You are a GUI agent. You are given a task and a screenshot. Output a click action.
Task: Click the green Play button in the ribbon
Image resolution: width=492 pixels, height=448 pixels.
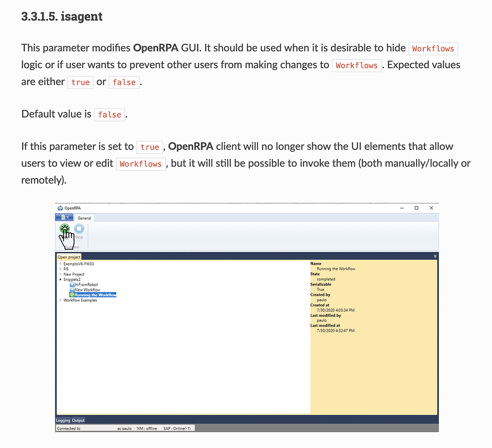[x=65, y=229]
